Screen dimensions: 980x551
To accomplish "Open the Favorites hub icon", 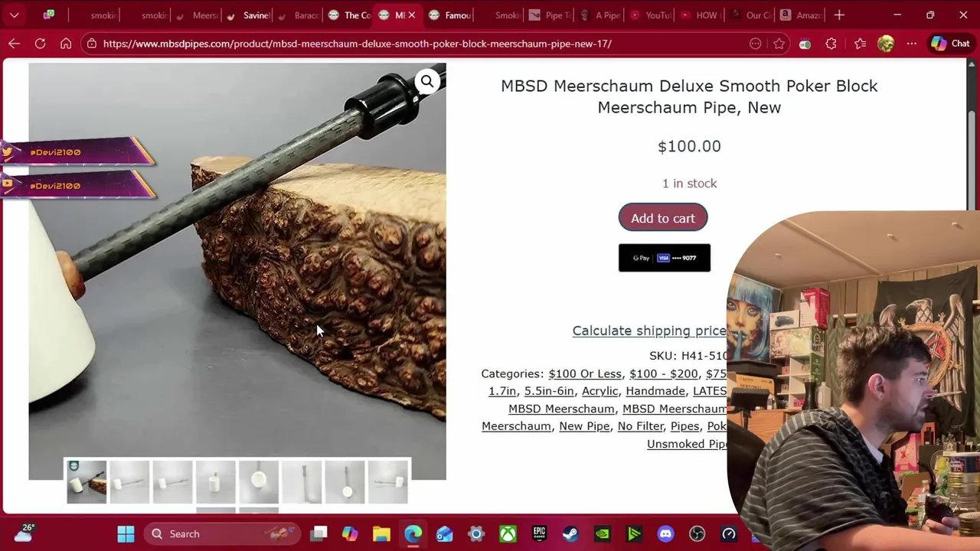I will pyautogui.click(x=860, y=44).
